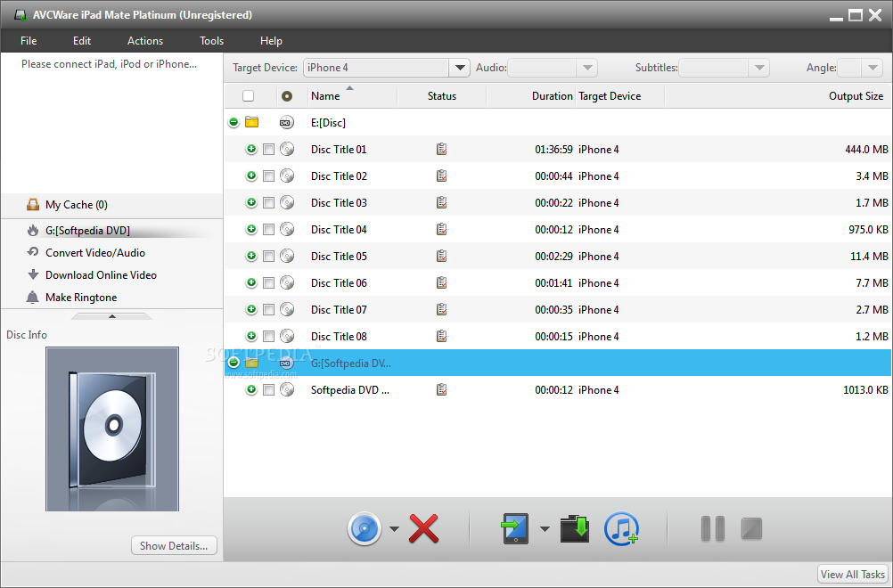
Task: Check the box for Disc Title 08
Action: point(269,337)
